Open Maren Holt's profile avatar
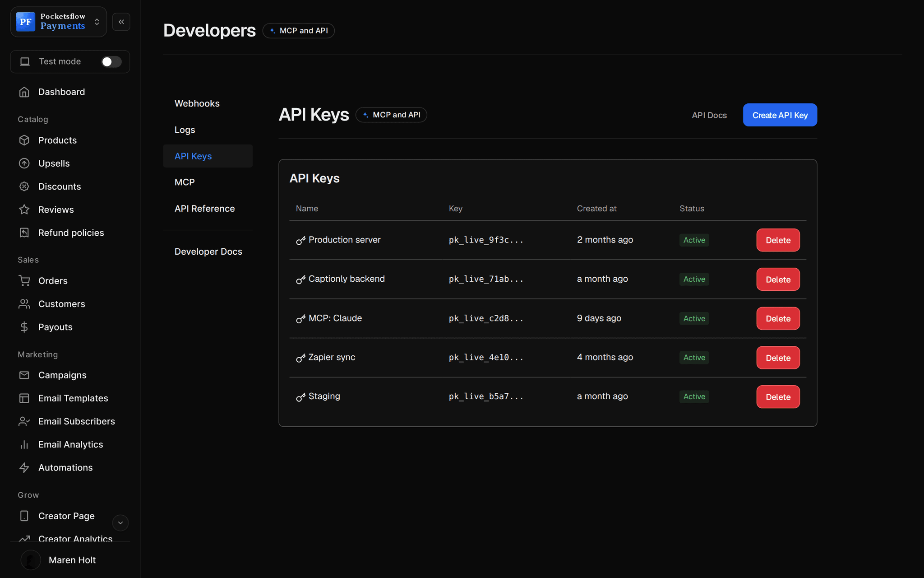 31,560
